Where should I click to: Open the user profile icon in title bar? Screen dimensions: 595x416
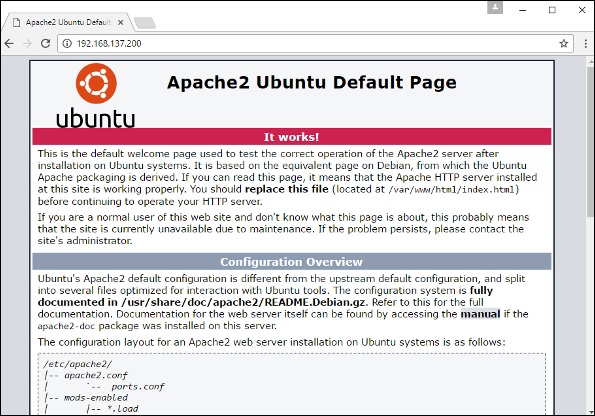(x=495, y=8)
